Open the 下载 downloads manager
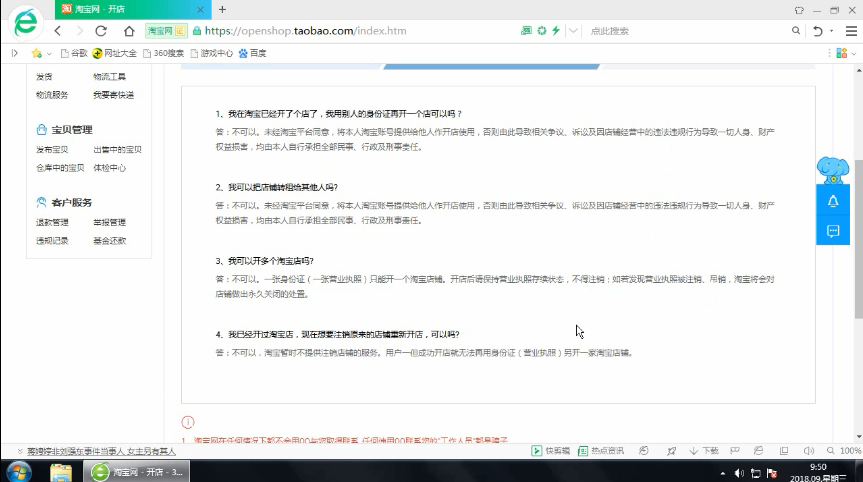Image resolution: width=863 pixels, height=482 pixels. (704, 451)
